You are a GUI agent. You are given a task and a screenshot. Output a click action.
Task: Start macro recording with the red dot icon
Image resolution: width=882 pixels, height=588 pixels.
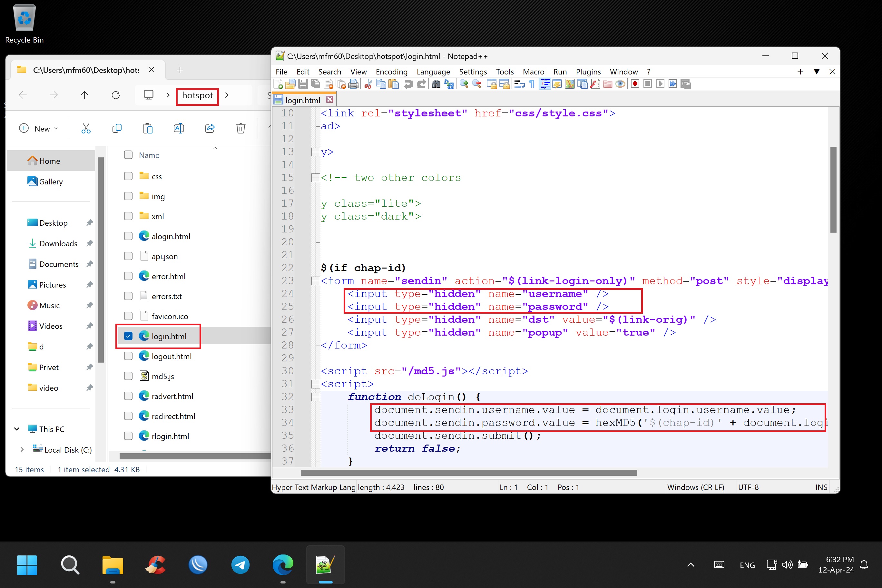click(x=634, y=84)
